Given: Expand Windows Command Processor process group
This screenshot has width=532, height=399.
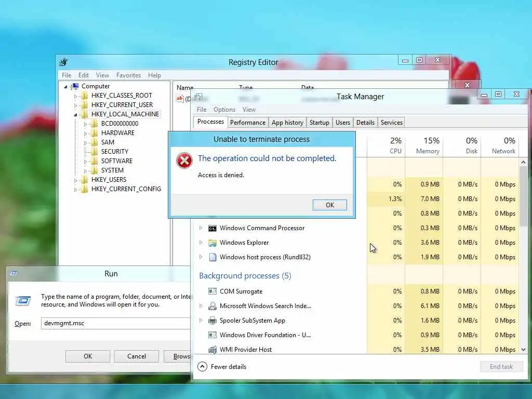Looking at the screenshot, I should [201, 228].
